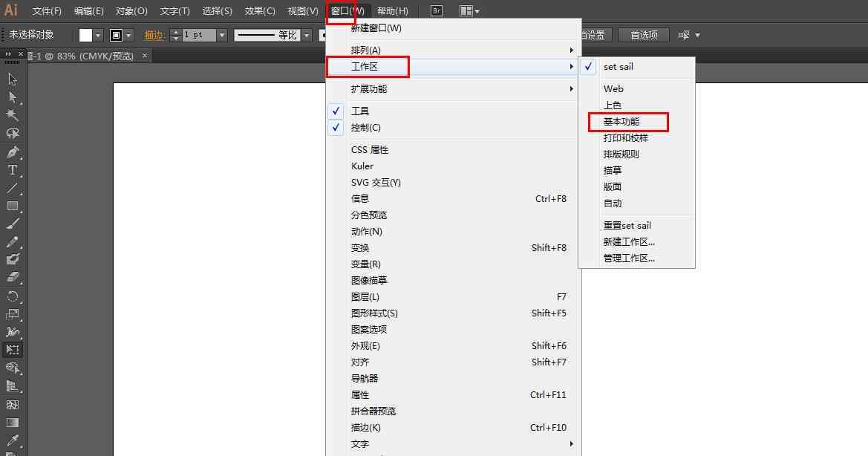Open the 对象(O) menu
The width and height of the screenshot is (868, 456).
click(131, 11)
